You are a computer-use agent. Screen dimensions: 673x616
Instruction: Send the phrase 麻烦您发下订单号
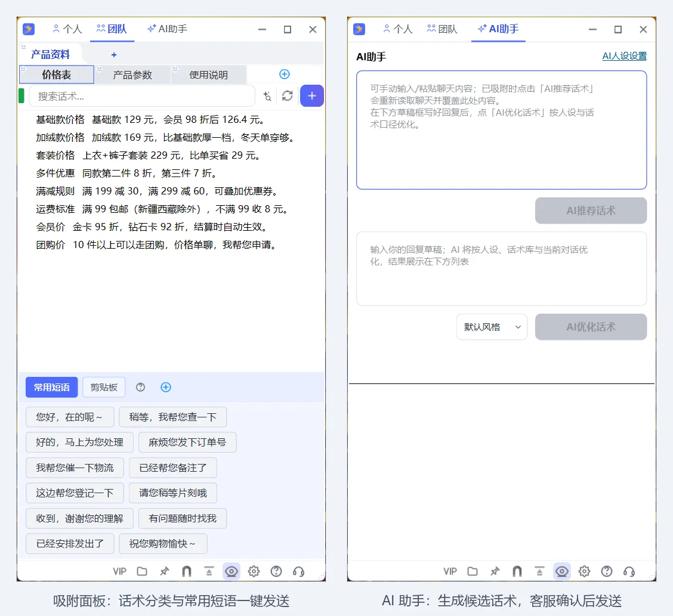[187, 442]
